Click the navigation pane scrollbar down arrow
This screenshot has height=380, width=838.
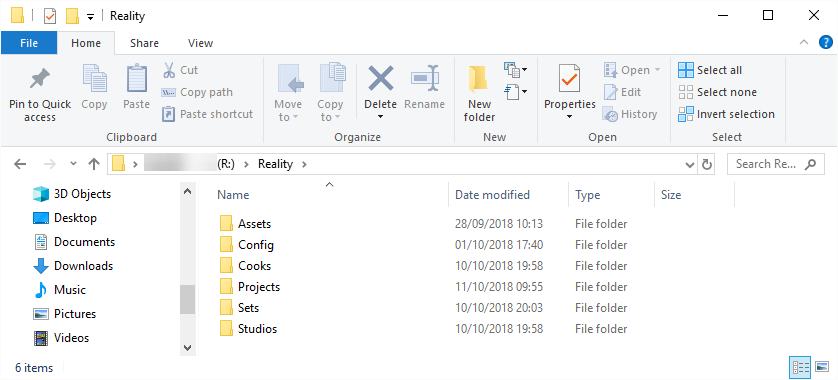coord(187,347)
